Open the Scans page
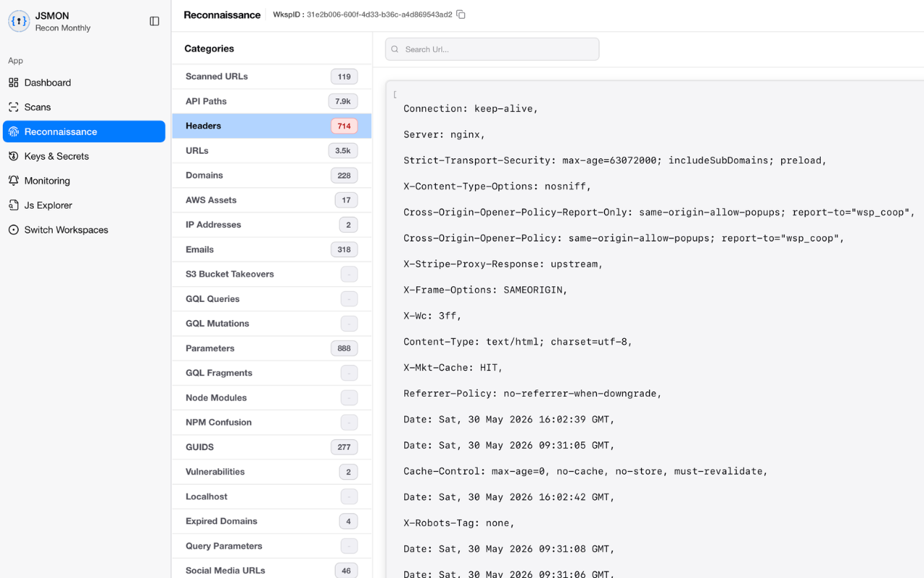924x578 pixels. pyautogui.click(x=84, y=107)
